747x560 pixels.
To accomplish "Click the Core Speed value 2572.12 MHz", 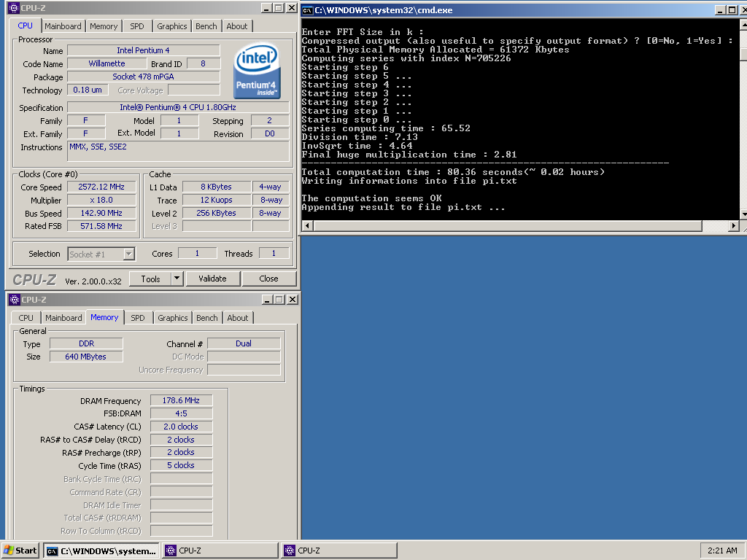I will tap(101, 187).
